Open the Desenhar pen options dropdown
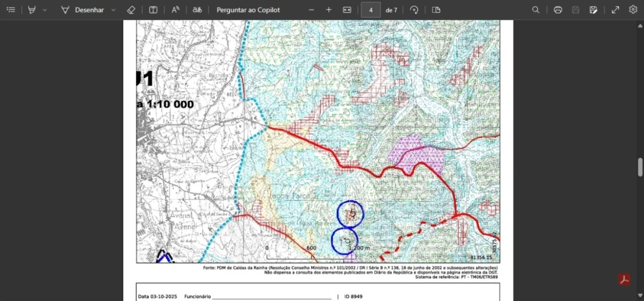This screenshot has width=644, height=301. 113,10
